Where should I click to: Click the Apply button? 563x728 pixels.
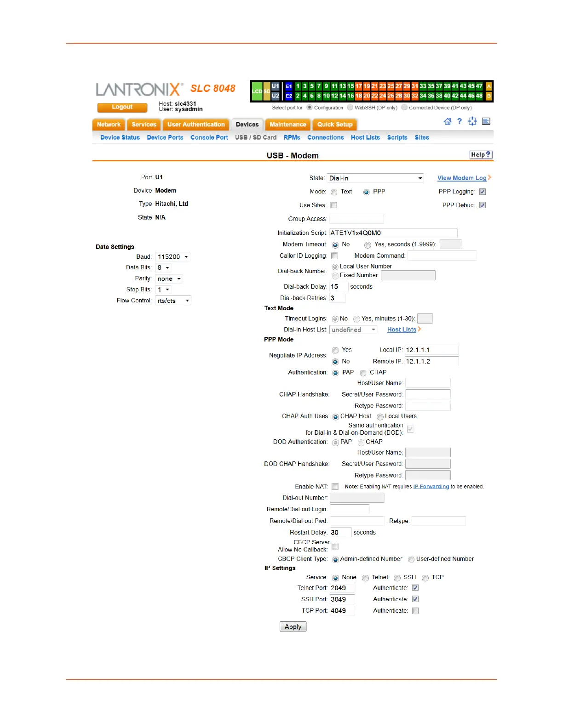click(293, 627)
